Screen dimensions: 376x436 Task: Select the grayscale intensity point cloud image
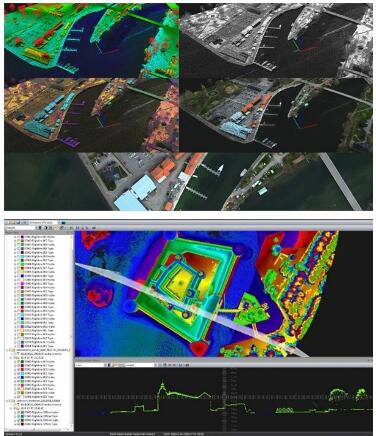point(276,41)
